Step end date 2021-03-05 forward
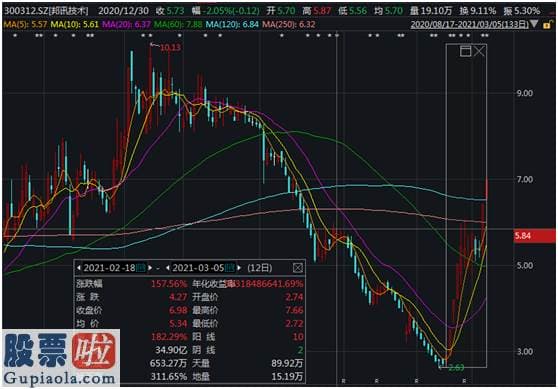Screen dimensions: 558x389 click(239, 268)
